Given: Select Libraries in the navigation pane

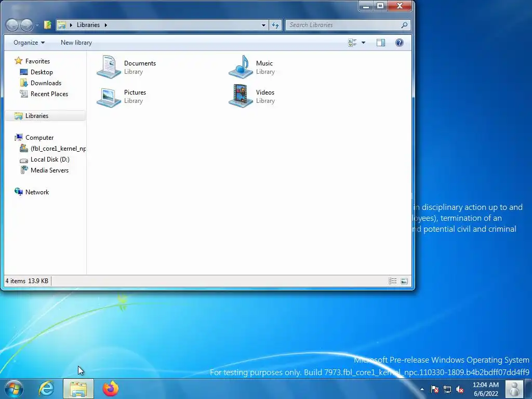Looking at the screenshot, I should click(x=46, y=116).
